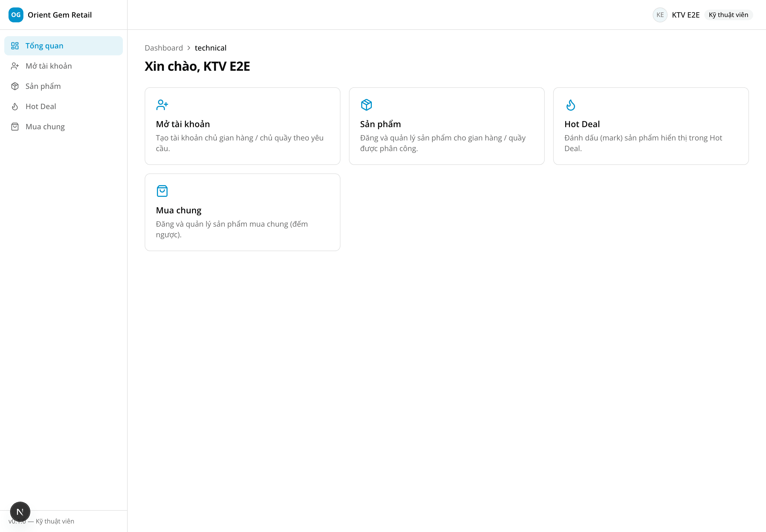Click the shopping bag icon on Mua chung card

[162, 191]
